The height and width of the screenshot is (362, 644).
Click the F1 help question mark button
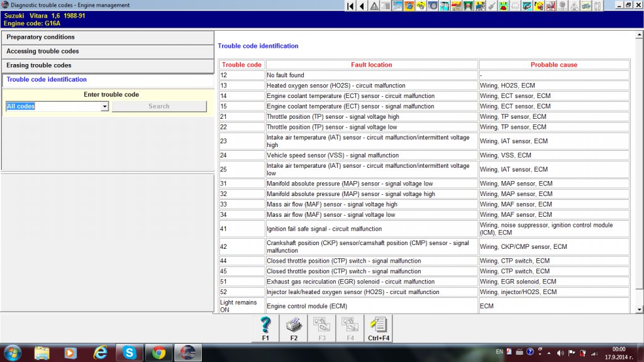(265, 328)
